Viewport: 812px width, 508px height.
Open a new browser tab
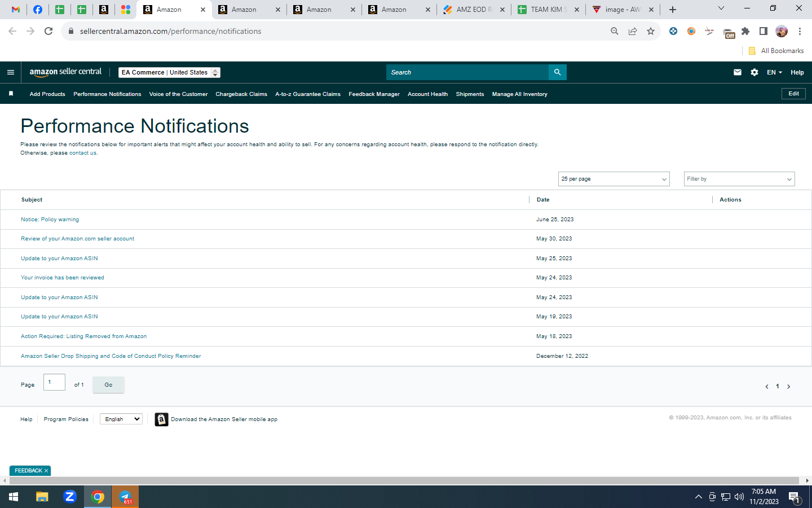coord(673,10)
